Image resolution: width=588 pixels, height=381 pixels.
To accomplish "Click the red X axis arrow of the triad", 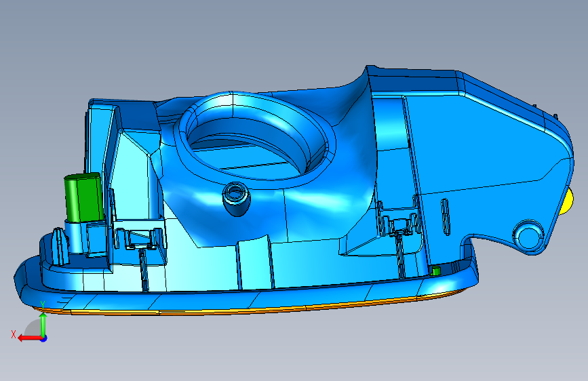I will (30, 338).
